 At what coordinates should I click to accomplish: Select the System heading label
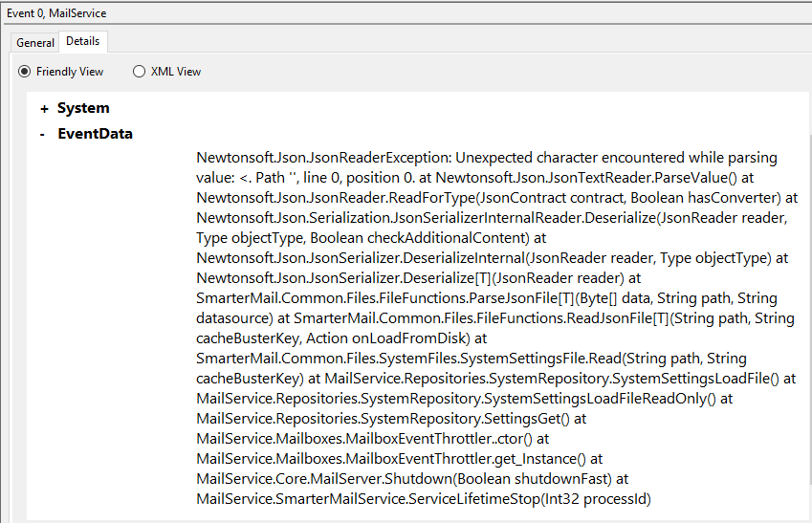point(83,109)
